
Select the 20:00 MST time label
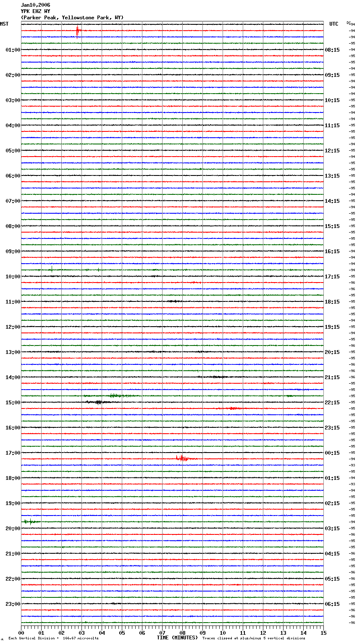tap(13, 529)
